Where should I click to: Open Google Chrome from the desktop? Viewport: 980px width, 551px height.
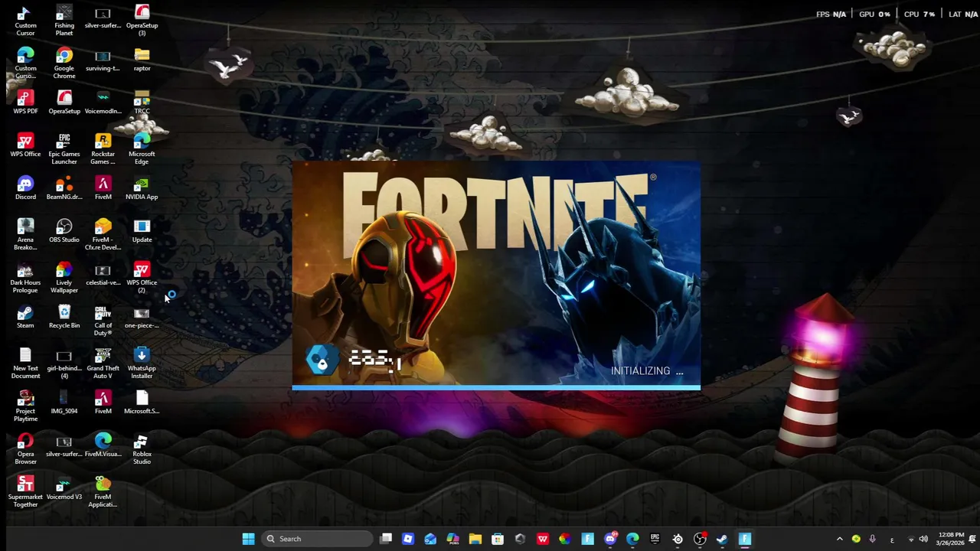tap(64, 64)
